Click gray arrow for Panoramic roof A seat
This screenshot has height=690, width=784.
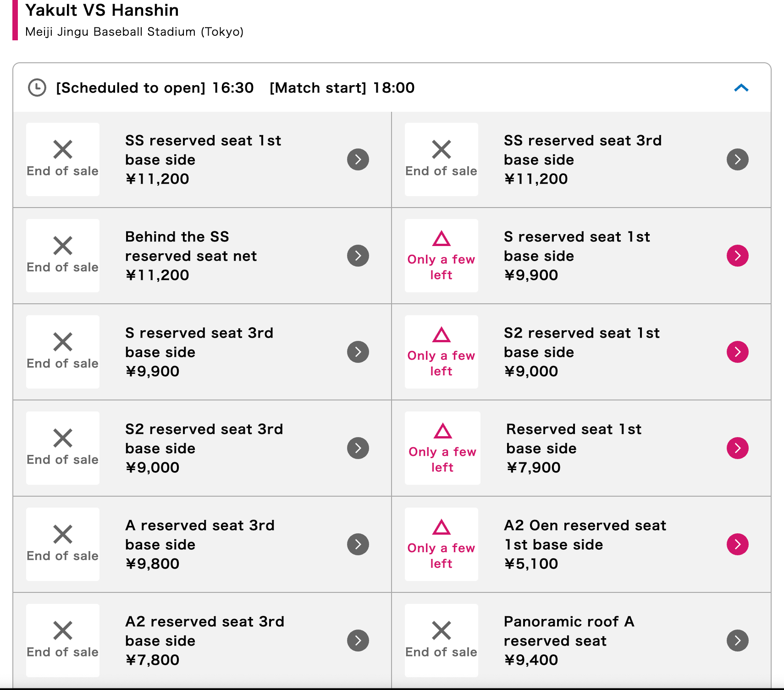tap(737, 641)
